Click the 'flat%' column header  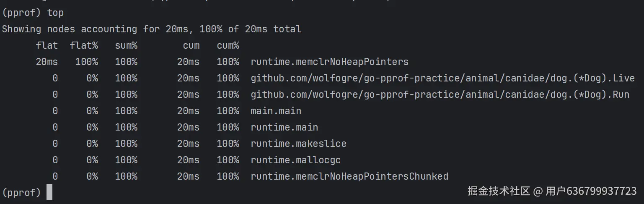coord(84,45)
